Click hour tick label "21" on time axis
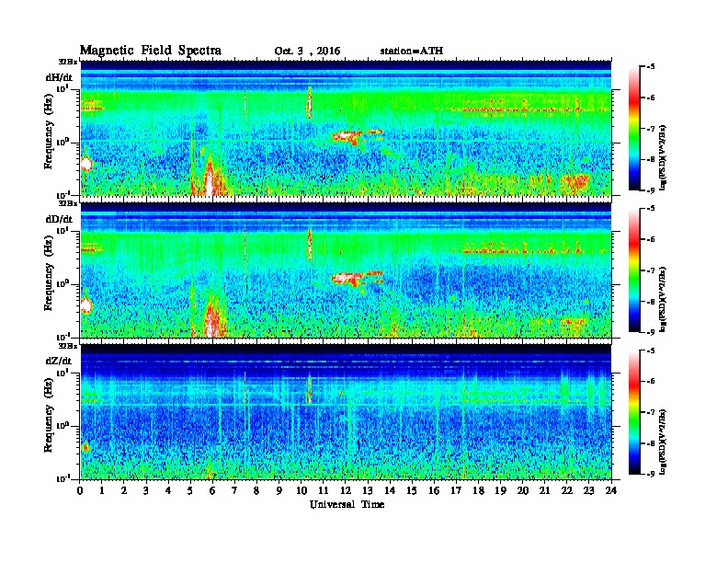This screenshot has height=563, width=728. coord(544,490)
